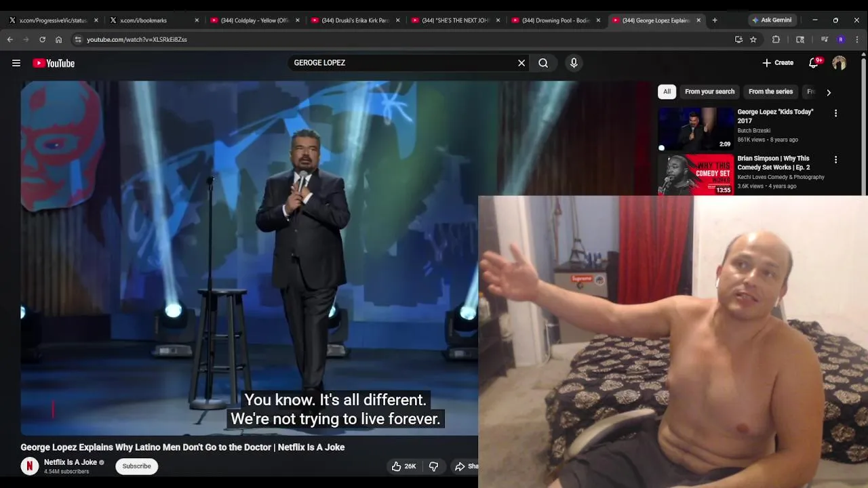The image size is (868, 488).
Task: Click the Create button
Action: click(x=778, y=63)
